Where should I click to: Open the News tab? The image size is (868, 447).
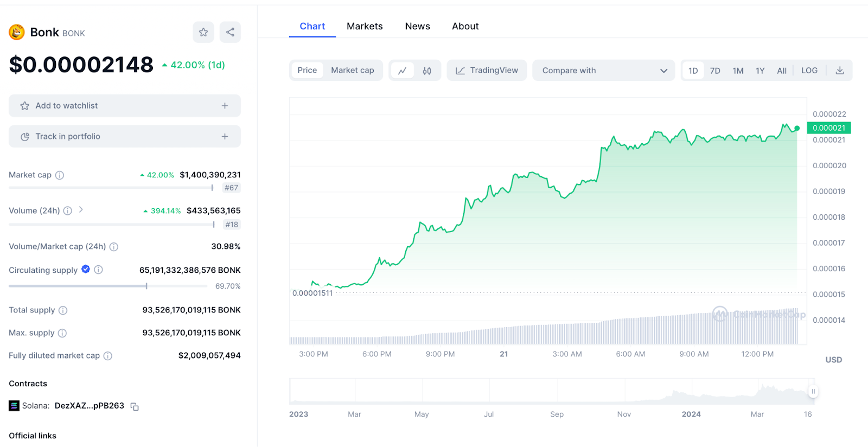point(418,26)
